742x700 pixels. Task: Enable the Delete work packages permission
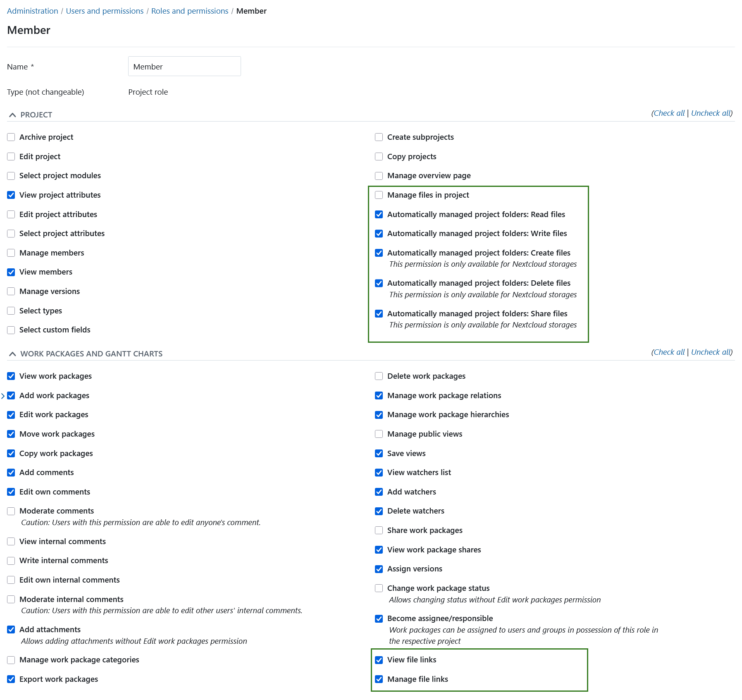click(379, 376)
